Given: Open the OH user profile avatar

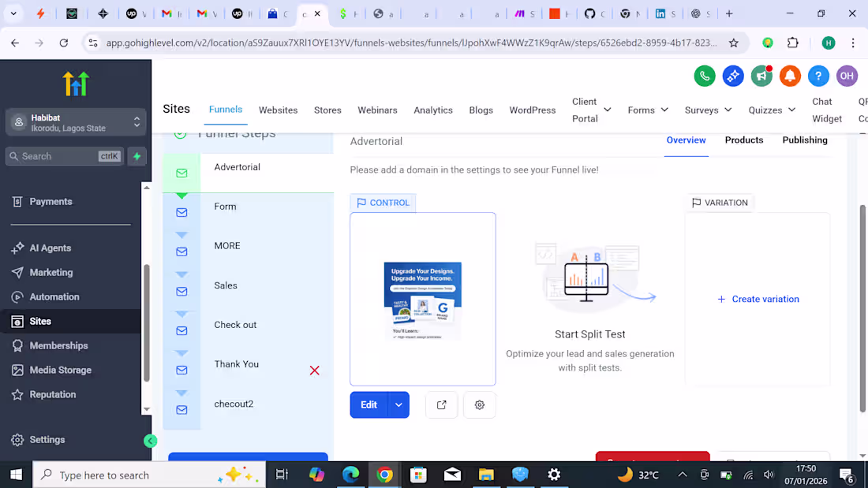Looking at the screenshot, I should [847, 76].
